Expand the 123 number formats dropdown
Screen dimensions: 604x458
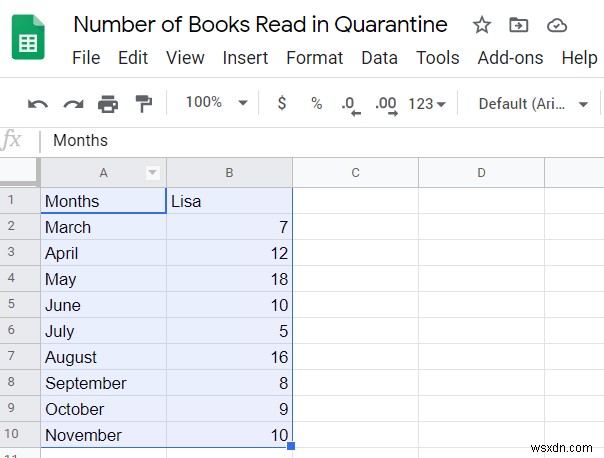(x=428, y=103)
